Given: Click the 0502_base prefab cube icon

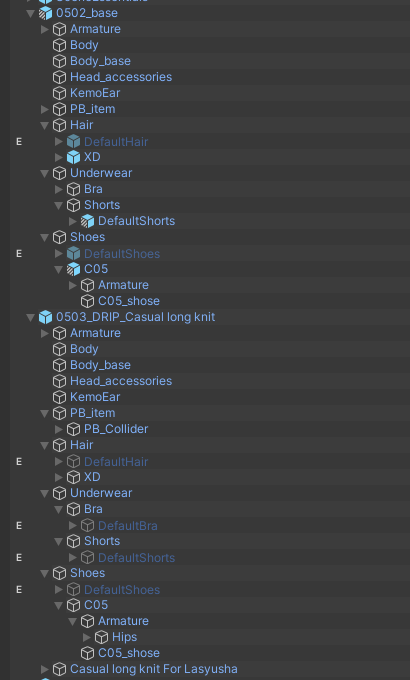Looking at the screenshot, I should tap(46, 13).
